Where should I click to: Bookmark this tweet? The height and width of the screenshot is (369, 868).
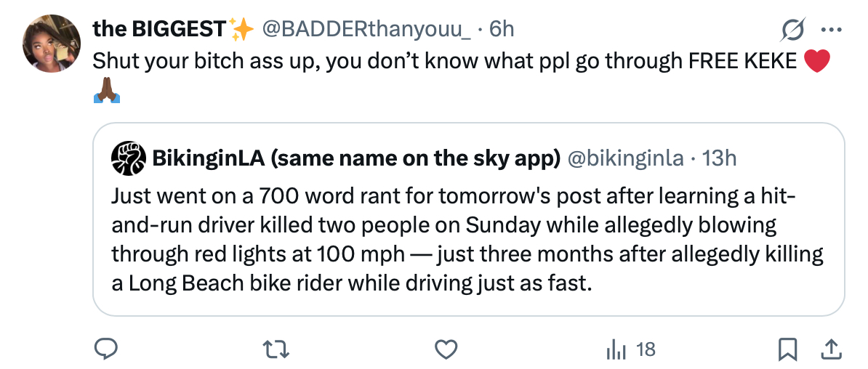[787, 350]
